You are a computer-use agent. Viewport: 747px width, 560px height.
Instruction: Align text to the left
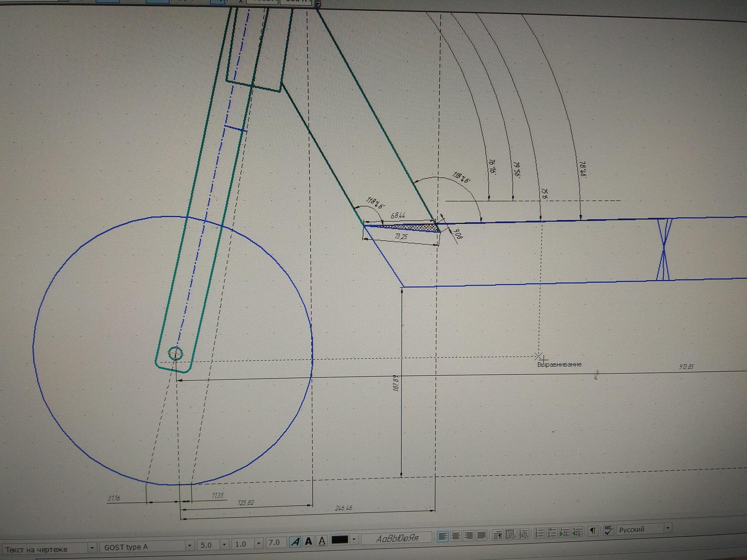click(x=442, y=536)
